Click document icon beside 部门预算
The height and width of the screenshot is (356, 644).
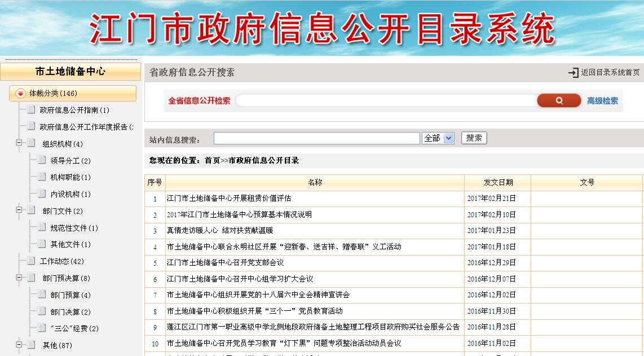42,295
